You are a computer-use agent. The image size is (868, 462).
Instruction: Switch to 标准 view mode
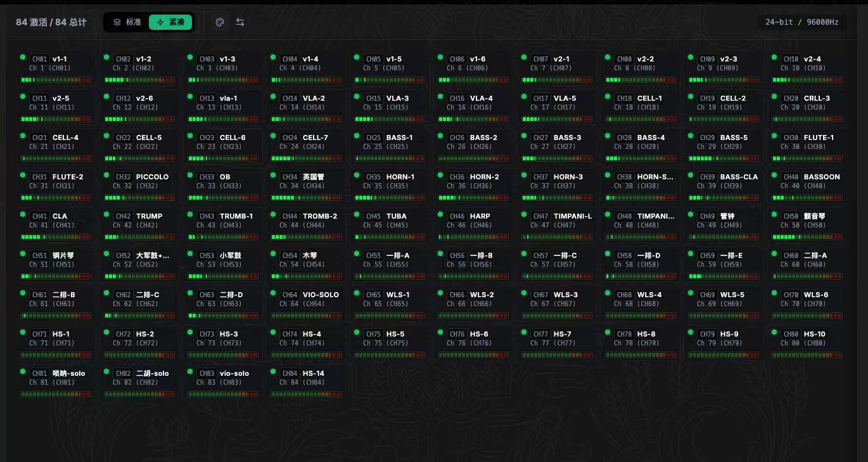127,22
